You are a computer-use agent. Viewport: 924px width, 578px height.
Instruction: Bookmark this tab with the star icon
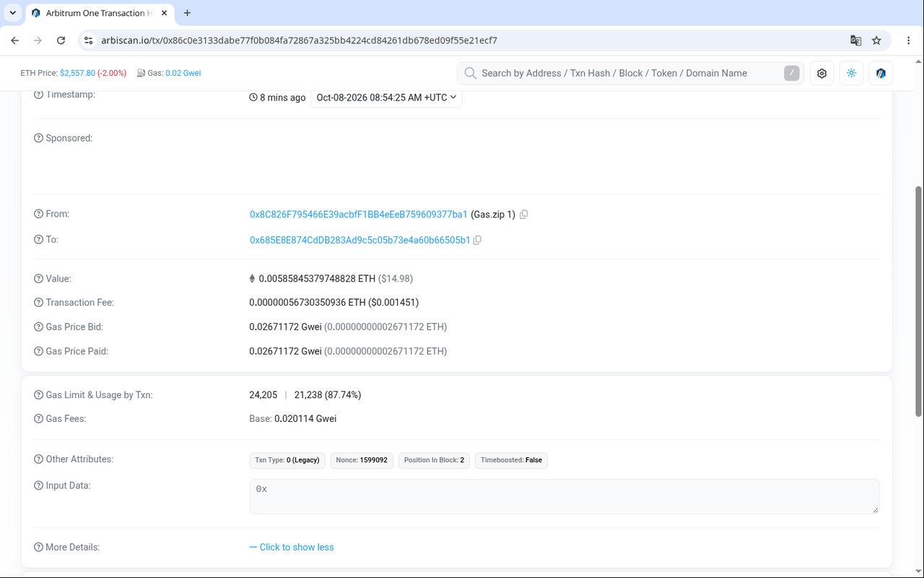point(876,40)
